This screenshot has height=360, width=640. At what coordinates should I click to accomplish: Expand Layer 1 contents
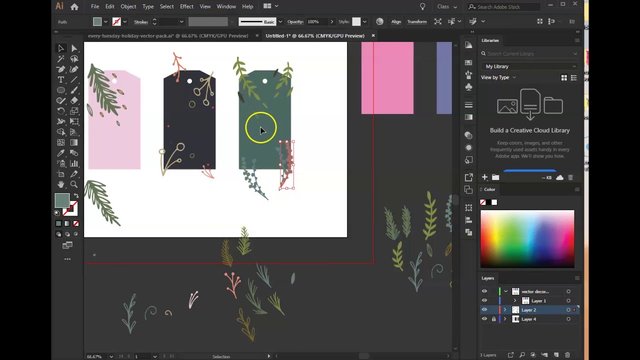[x=515, y=301]
